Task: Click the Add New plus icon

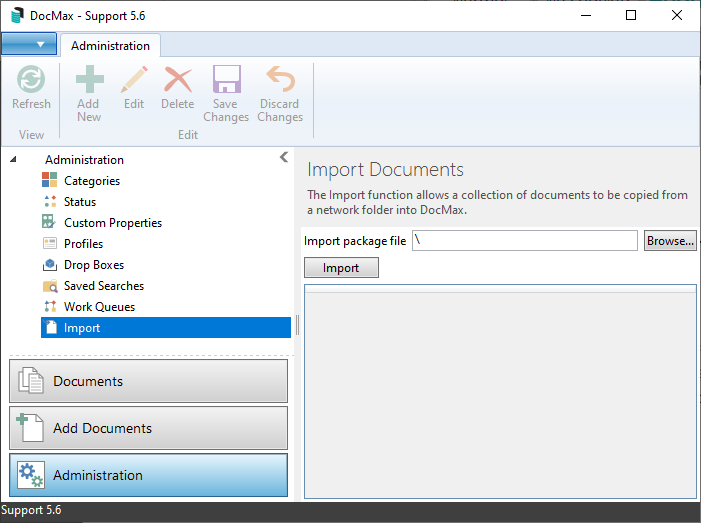Action: [89, 79]
